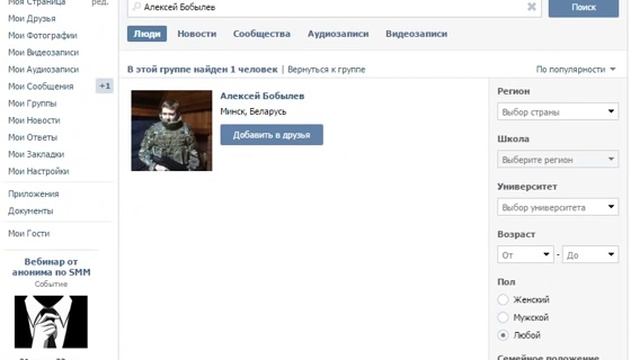
Task: Open the Сообщества tab
Action: coord(262,34)
